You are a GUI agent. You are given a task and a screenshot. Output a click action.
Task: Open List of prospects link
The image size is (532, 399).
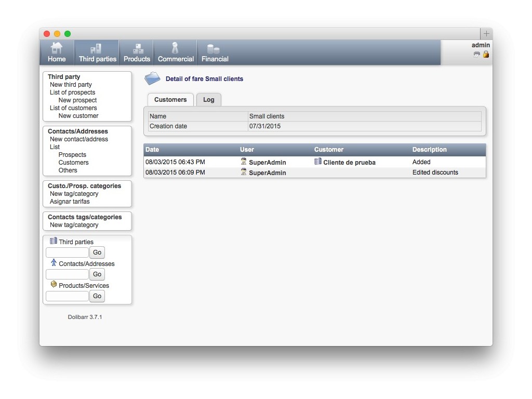click(72, 92)
